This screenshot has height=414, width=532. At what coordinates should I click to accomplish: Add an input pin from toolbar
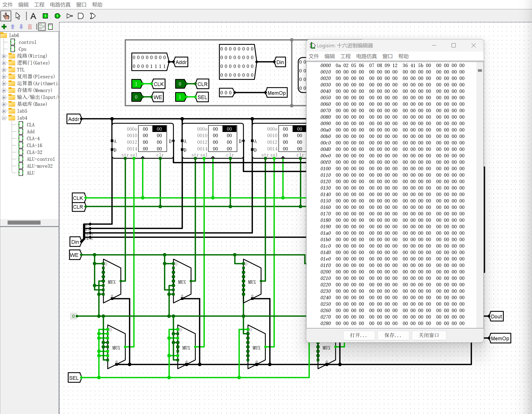click(45, 16)
